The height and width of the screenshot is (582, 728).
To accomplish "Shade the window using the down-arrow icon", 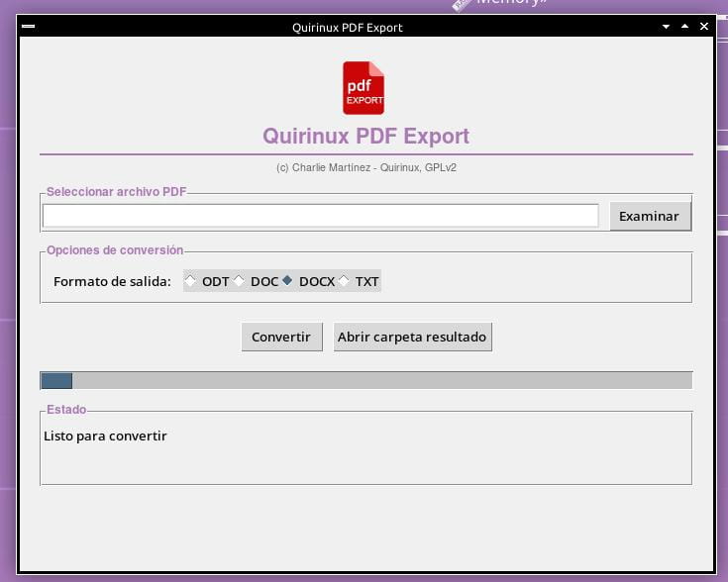I will point(666,27).
